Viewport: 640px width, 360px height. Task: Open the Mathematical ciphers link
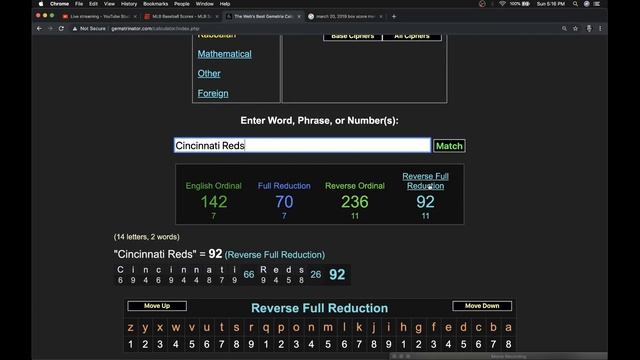(224, 54)
